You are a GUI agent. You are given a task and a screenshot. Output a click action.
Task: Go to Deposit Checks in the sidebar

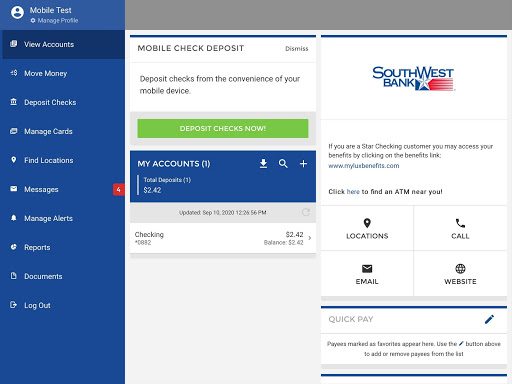(64, 102)
